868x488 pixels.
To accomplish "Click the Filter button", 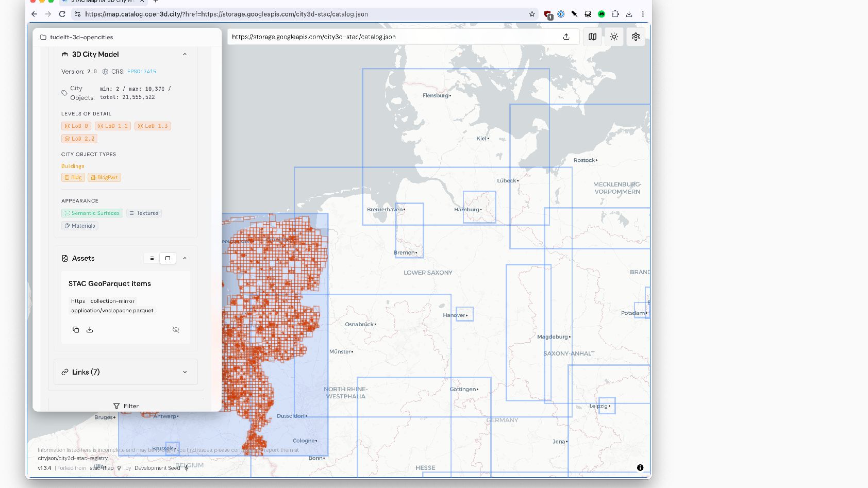I will tap(126, 406).
